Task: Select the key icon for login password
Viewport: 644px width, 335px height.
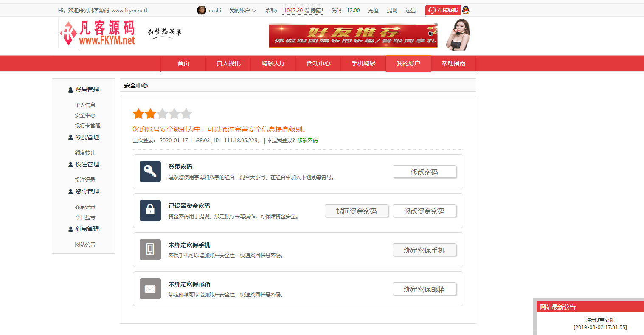Action: click(150, 172)
